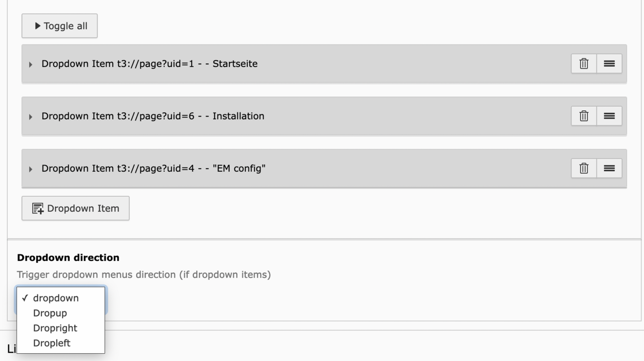Screen dimensions: 644x361
Task: Click the Installation item header title
Action: [x=153, y=116]
